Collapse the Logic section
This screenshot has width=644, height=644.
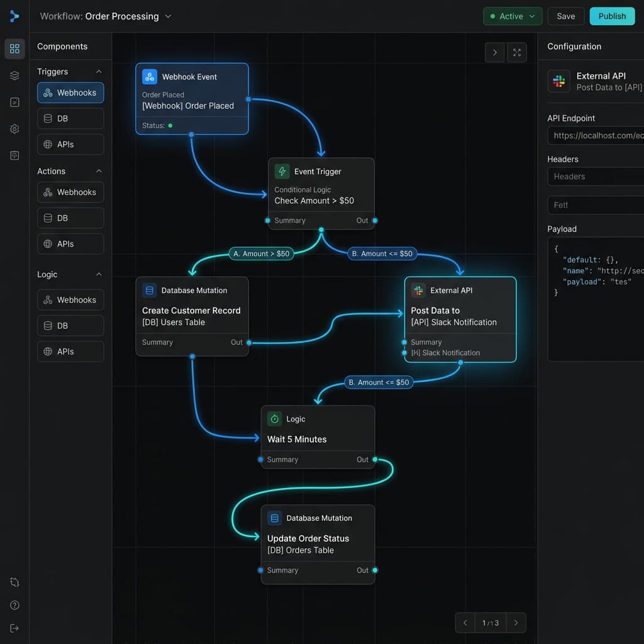(99, 274)
